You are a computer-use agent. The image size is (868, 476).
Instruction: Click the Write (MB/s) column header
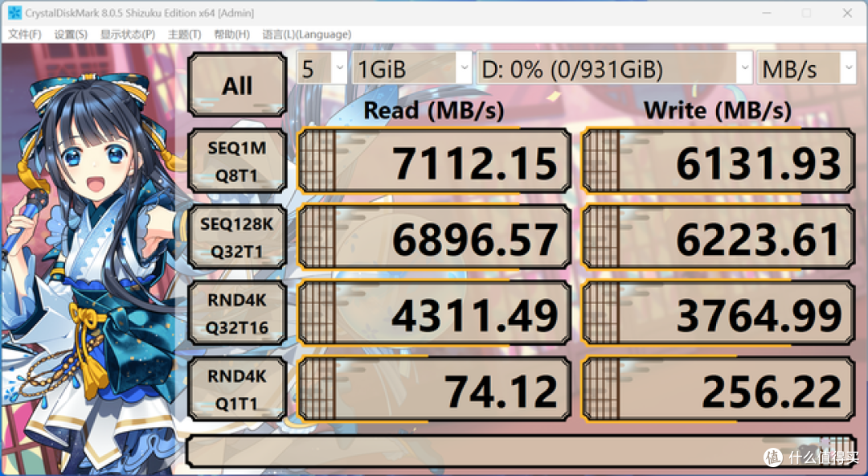coord(718,109)
